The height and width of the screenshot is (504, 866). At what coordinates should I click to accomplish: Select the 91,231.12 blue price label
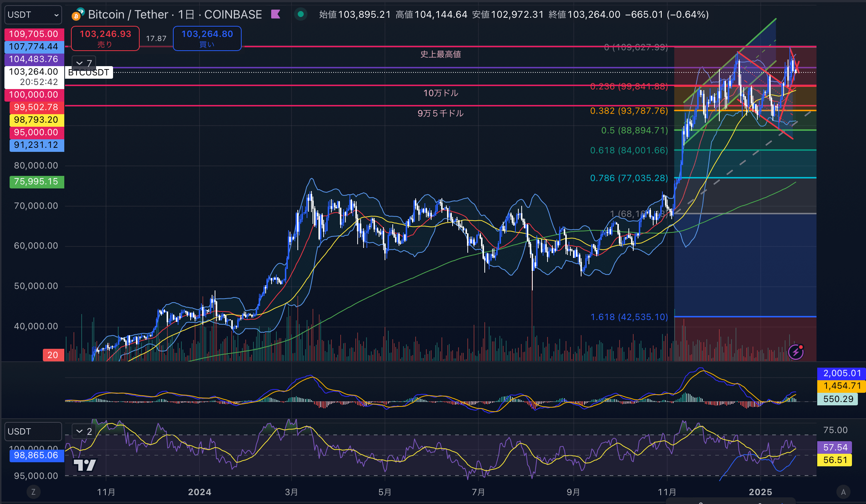tap(37, 145)
